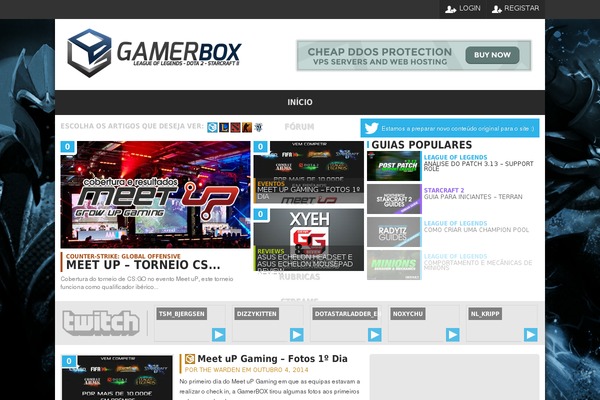Click the NL_KRIPP stream label
This screenshot has width=600, height=400.
485,314
